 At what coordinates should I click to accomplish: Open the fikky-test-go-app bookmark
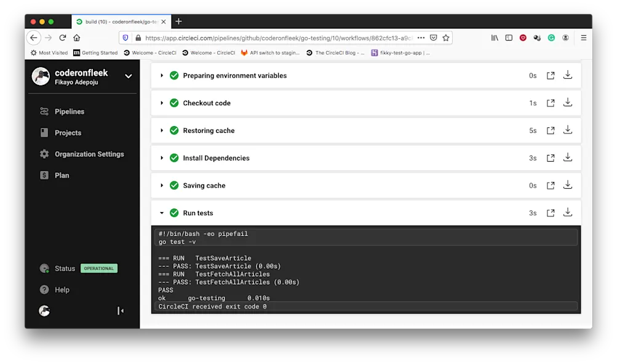[x=400, y=53]
